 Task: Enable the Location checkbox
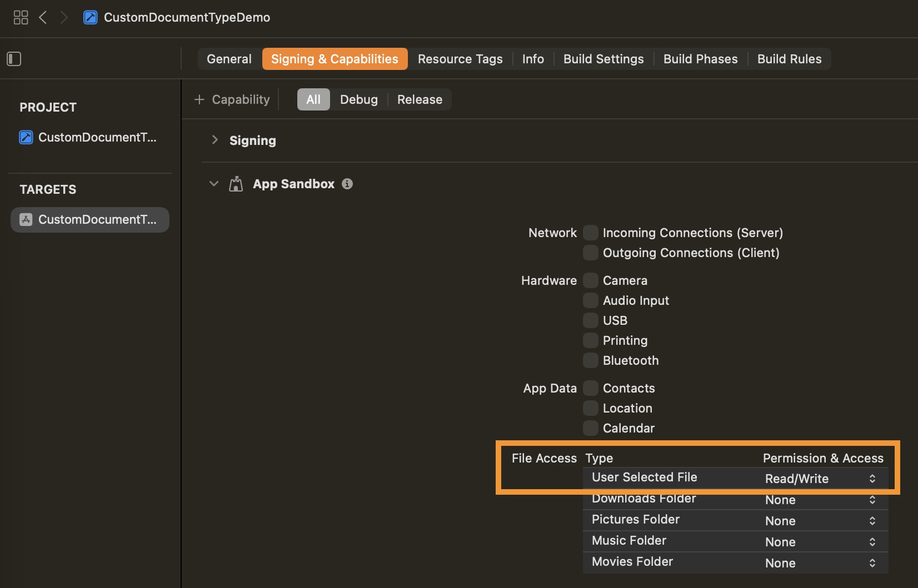pyautogui.click(x=591, y=408)
